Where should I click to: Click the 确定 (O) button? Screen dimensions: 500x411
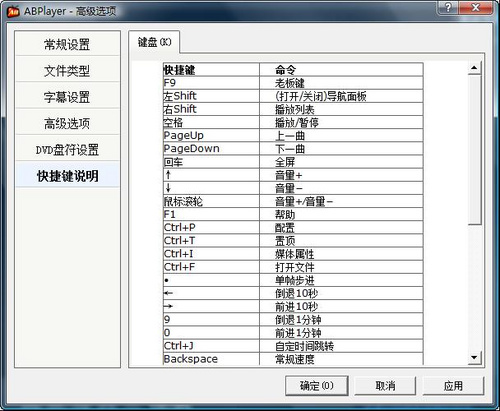(x=317, y=386)
